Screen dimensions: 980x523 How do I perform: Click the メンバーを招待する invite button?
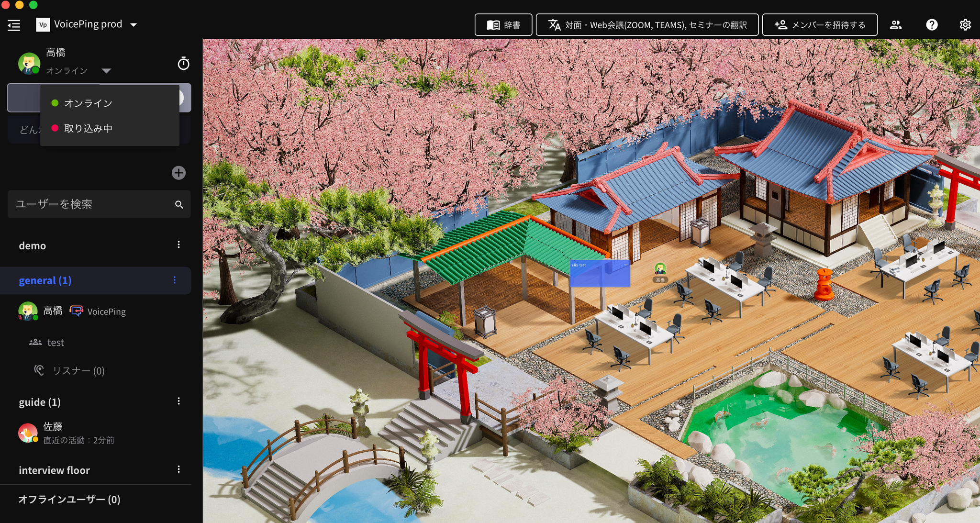tap(819, 25)
